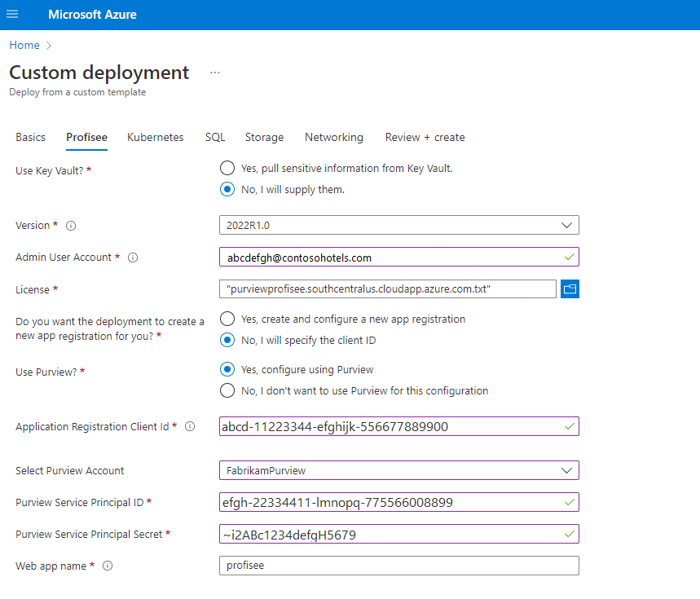Click the 'Select Purview Account' label
700x599 pixels.
pos(69,471)
